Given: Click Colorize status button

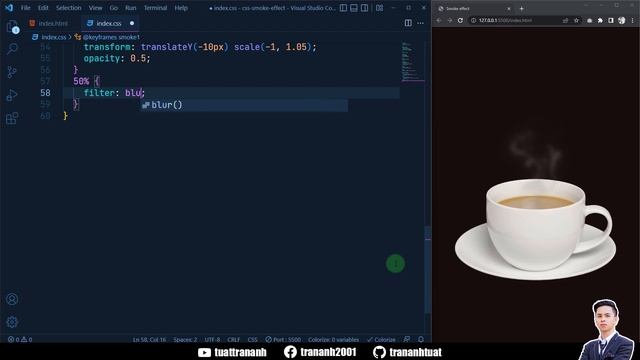Looking at the screenshot, I should pyautogui.click(x=381, y=340).
